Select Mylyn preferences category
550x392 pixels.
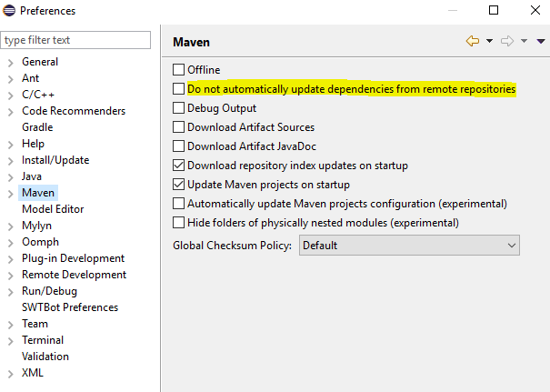click(37, 226)
